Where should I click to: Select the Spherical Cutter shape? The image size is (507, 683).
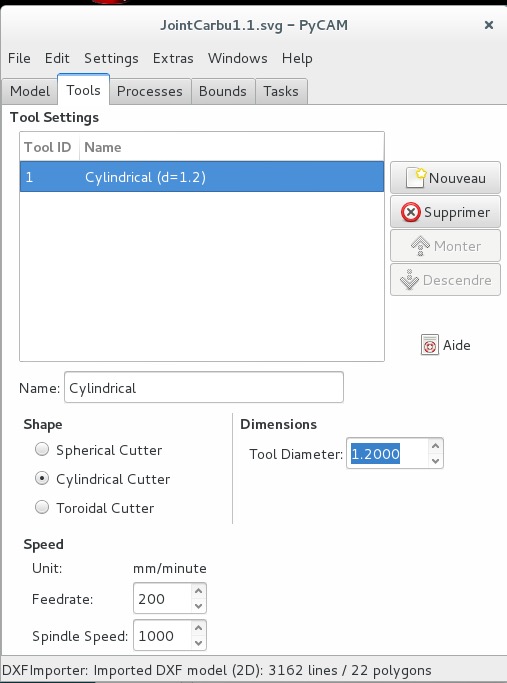(x=42, y=449)
